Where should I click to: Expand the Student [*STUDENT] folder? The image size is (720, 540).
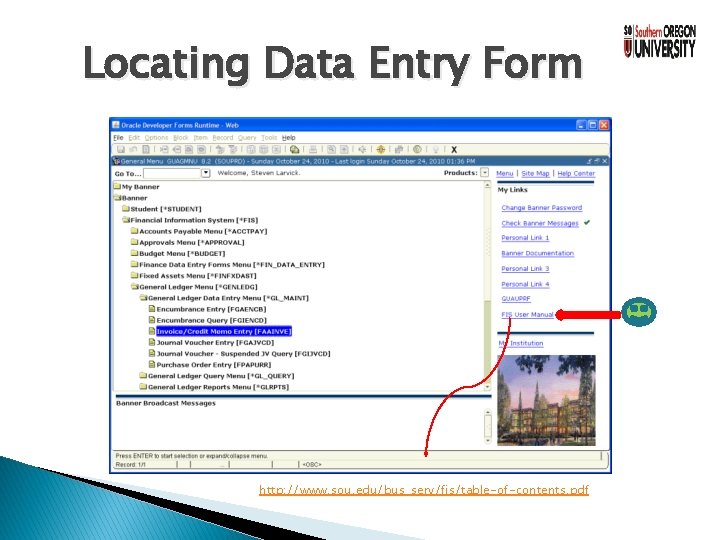click(126, 208)
